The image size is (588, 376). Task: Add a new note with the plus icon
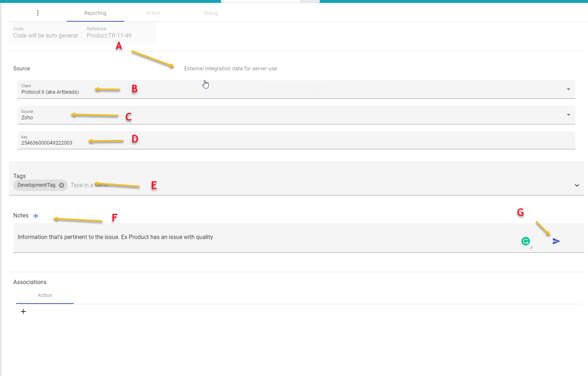click(36, 216)
